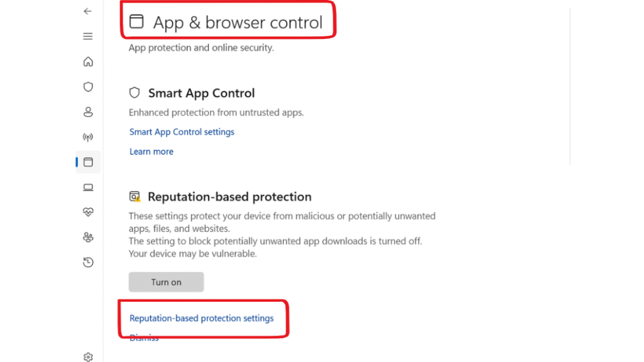This screenshot has height=362, width=644.
Task: Click the Smart App Control shield icon
Action: click(x=135, y=93)
